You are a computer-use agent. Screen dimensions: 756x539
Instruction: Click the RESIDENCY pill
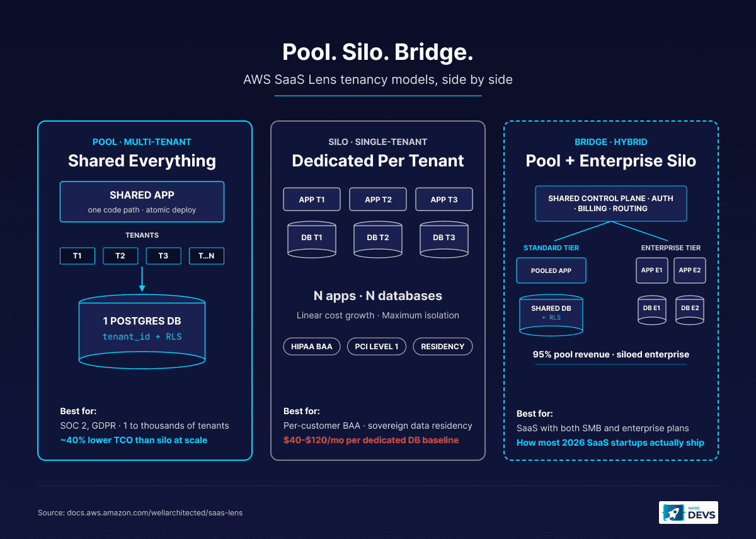pos(443,347)
